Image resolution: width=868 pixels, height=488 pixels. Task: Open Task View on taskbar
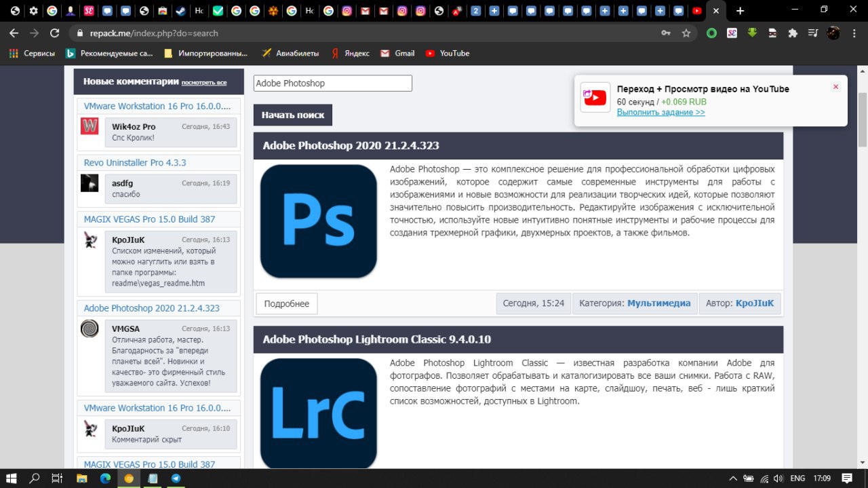[x=58, y=478]
